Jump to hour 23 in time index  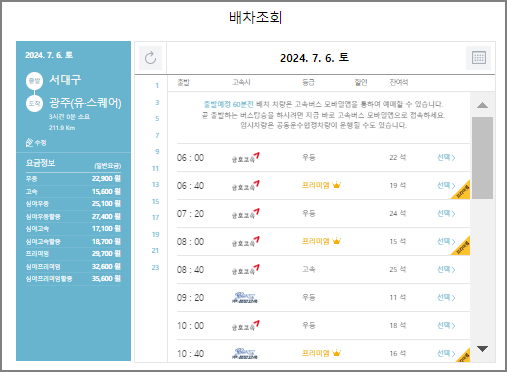tap(155, 267)
